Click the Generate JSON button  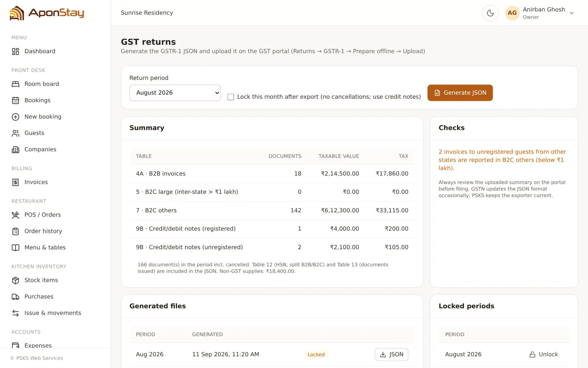click(460, 93)
